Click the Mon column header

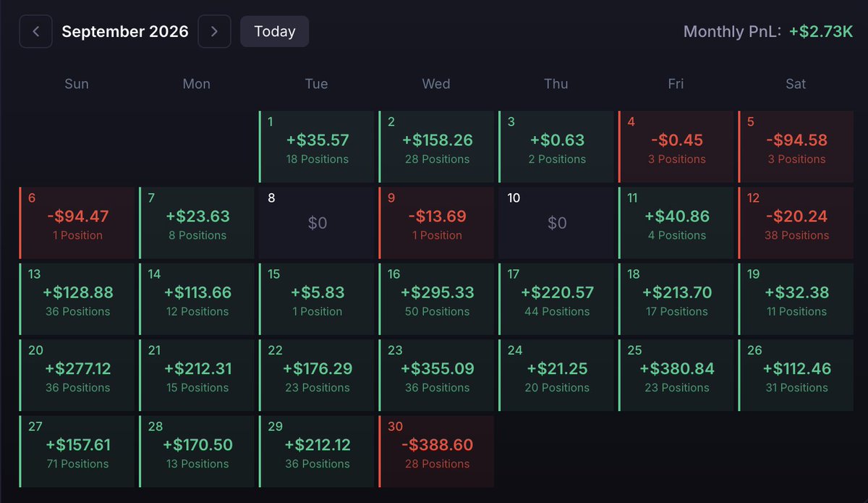click(x=197, y=84)
